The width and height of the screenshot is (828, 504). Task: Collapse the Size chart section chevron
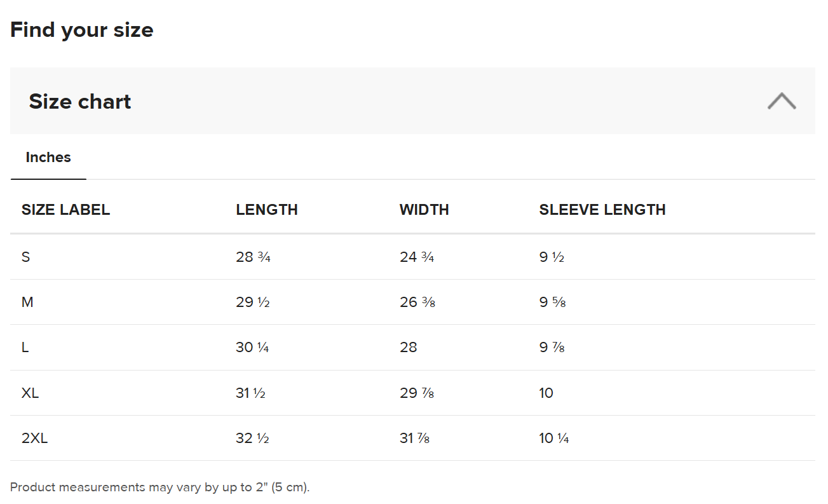(781, 101)
